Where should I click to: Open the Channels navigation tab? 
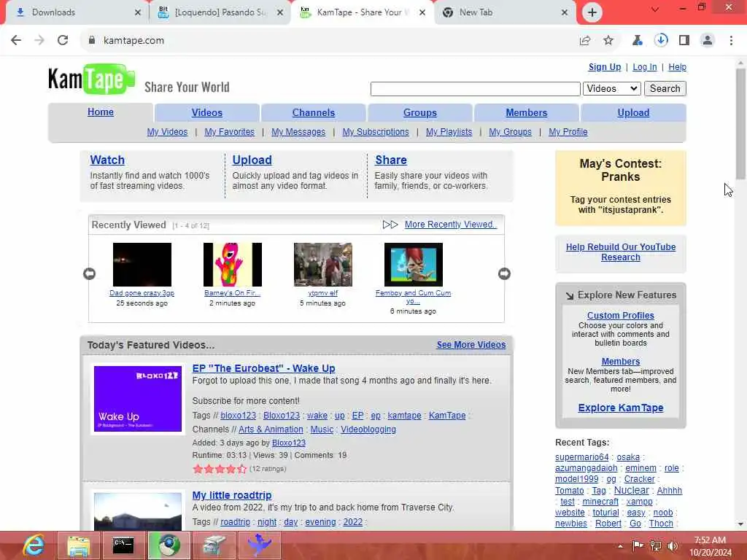tap(314, 113)
